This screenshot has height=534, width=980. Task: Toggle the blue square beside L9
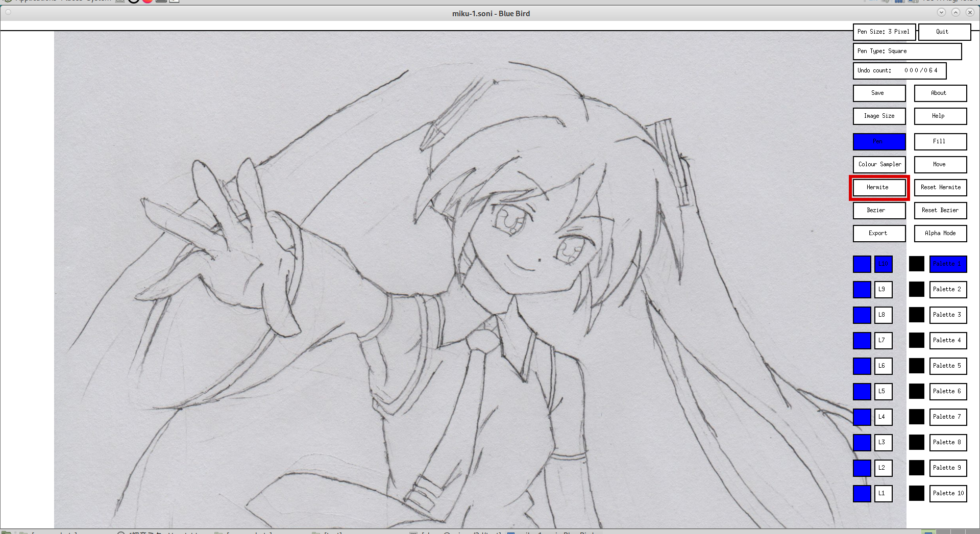862,289
